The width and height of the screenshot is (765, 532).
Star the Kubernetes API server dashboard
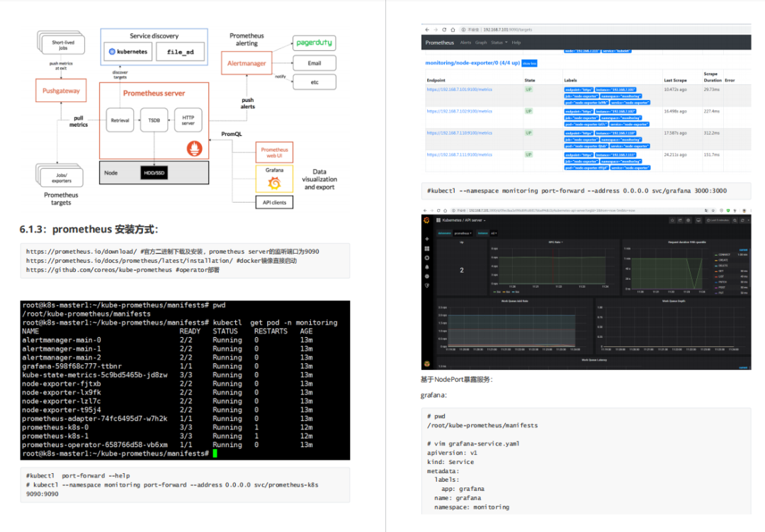(672, 220)
